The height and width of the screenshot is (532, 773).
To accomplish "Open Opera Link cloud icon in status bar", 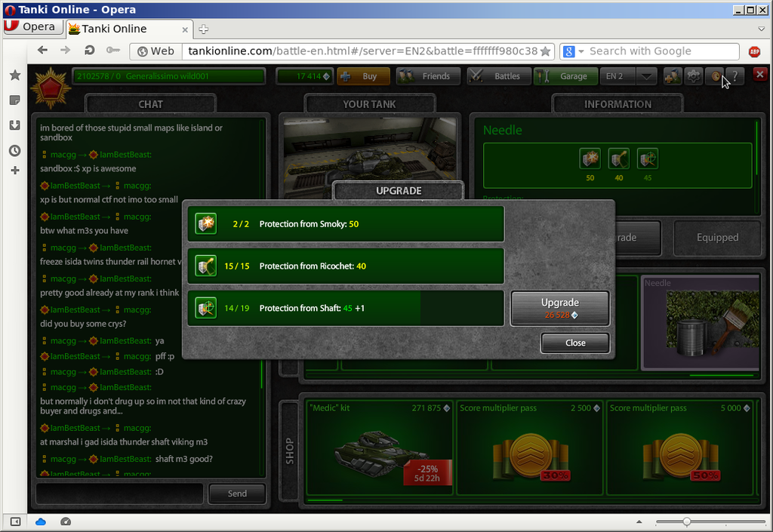I will click(41, 521).
